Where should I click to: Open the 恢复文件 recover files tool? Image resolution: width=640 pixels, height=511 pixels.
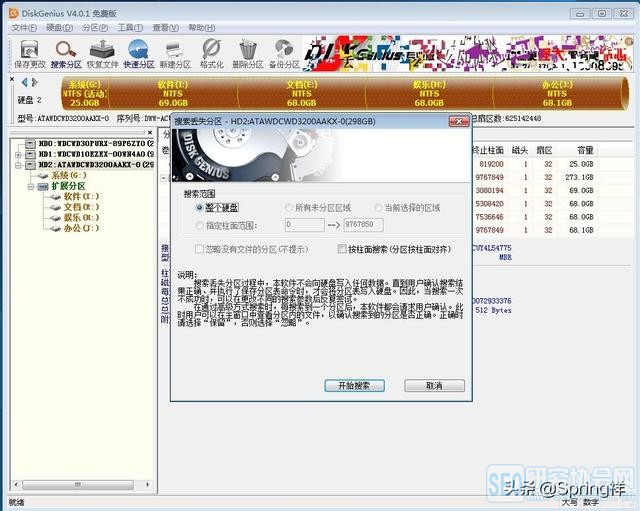102,53
